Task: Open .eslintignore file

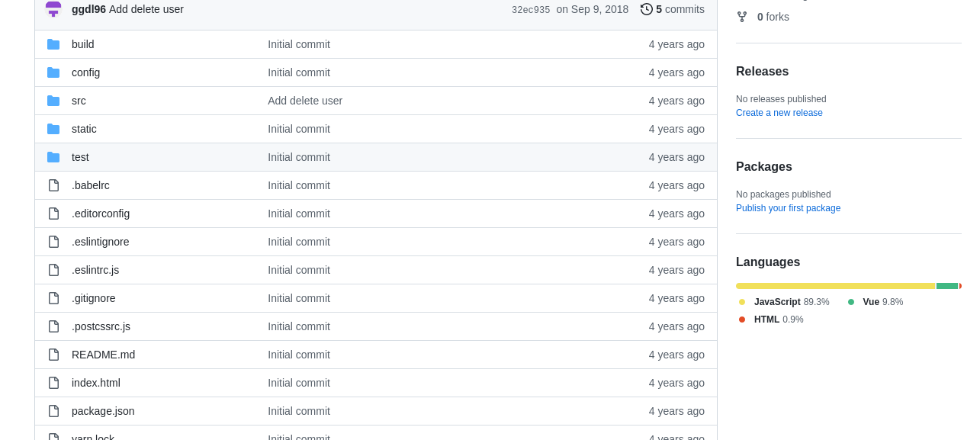Action: [x=101, y=242]
